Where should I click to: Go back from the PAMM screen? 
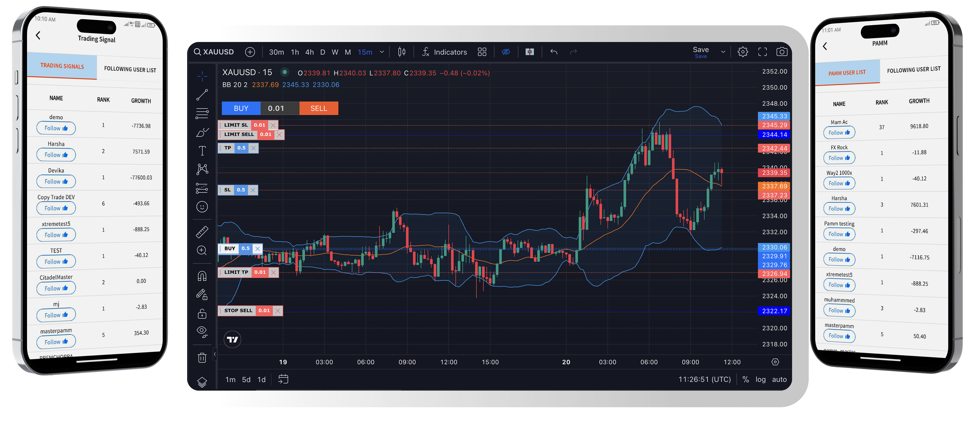(825, 46)
